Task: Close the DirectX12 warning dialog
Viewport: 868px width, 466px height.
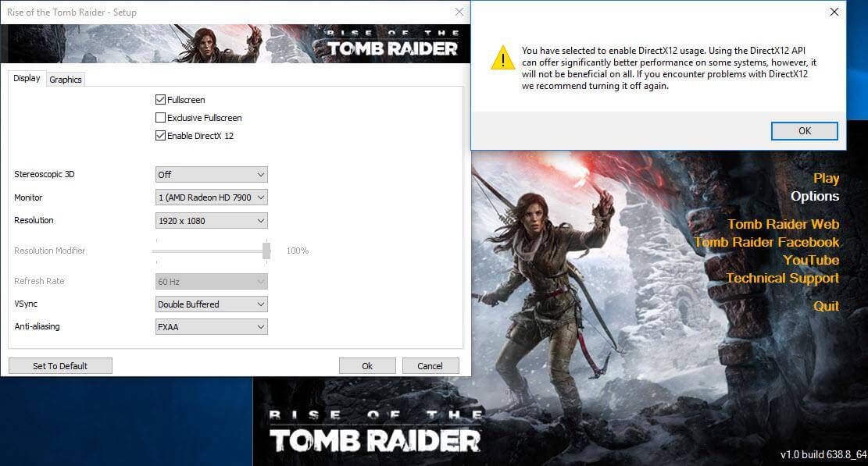Action: [x=834, y=12]
